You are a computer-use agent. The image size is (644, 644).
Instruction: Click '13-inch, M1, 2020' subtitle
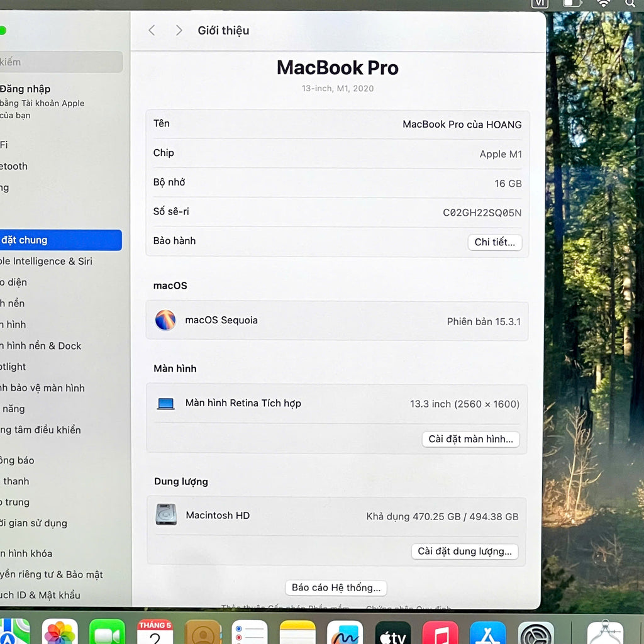(x=338, y=88)
